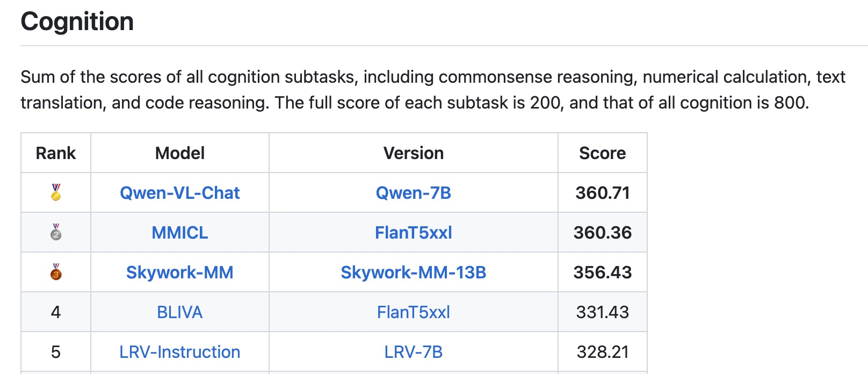Open the LRV-7B version link
This screenshot has width=868, height=374.
click(x=413, y=352)
